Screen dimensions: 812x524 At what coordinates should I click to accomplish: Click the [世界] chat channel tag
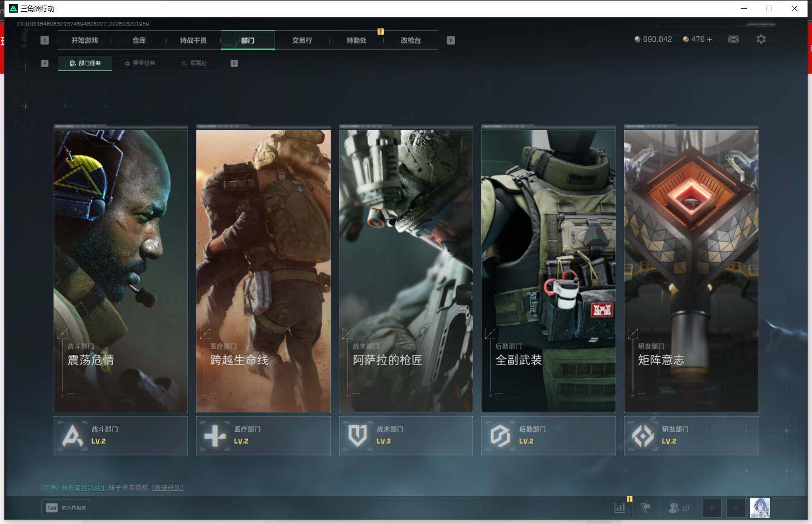tap(50, 488)
